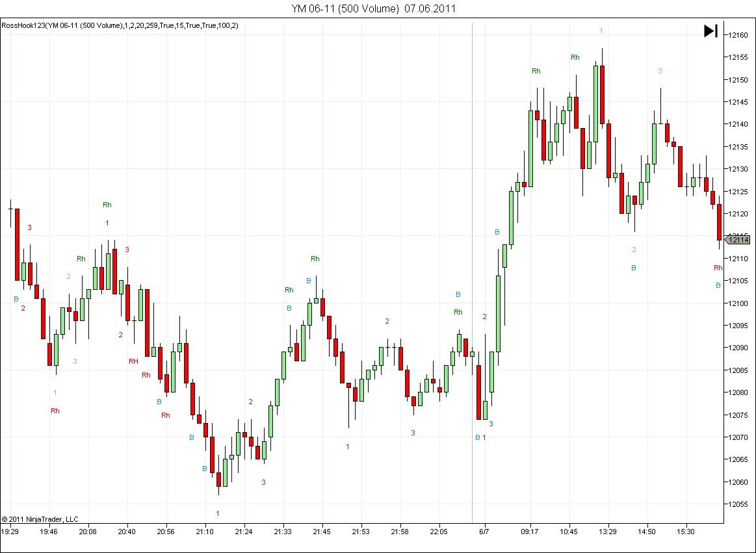The height and width of the screenshot is (553, 756).
Task: Click price axis label 12100
Action: coord(738,303)
